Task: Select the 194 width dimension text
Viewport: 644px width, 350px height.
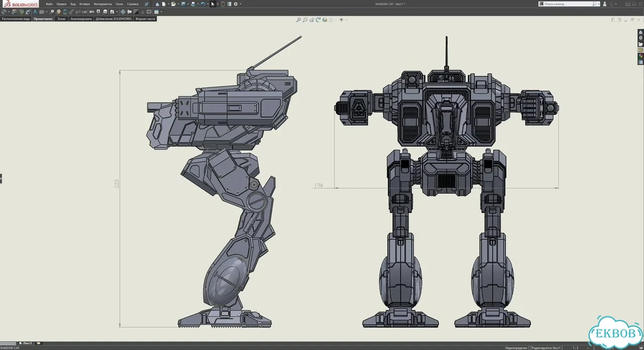Action: tap(318, 186)
